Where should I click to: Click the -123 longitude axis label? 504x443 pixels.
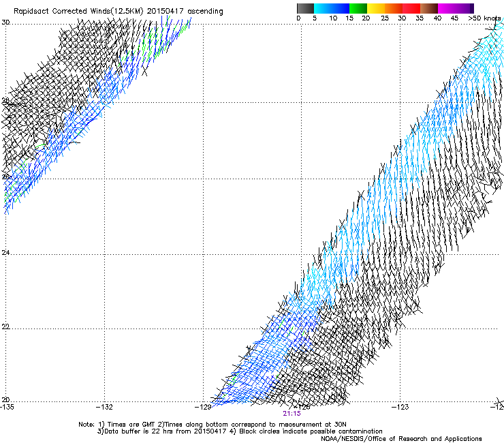[x=400, y=407]
